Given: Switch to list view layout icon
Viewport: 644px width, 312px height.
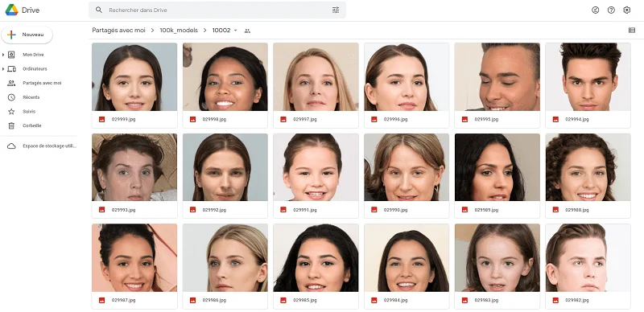Looking at the screenshot, I should coord(632,30).
